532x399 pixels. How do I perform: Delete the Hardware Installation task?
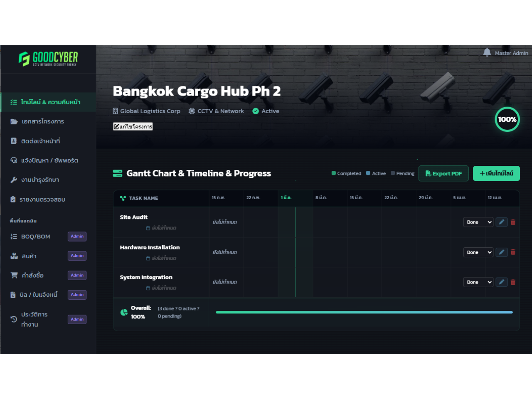tap(513, 252)
